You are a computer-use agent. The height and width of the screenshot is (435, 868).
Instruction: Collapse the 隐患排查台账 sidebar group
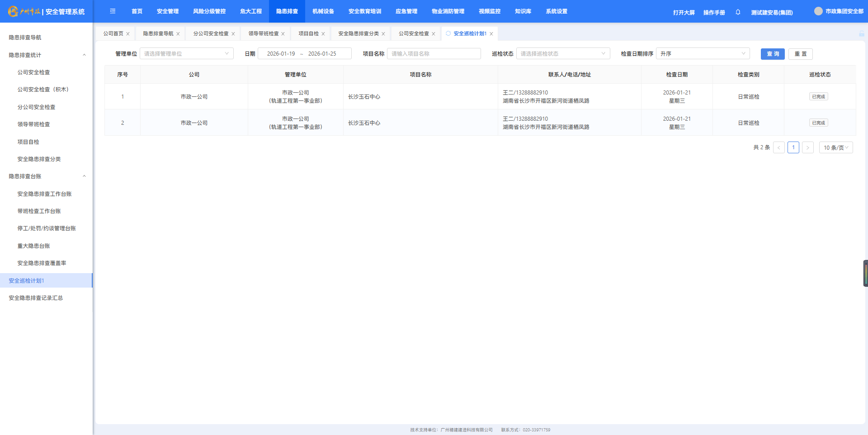point(84,176)
